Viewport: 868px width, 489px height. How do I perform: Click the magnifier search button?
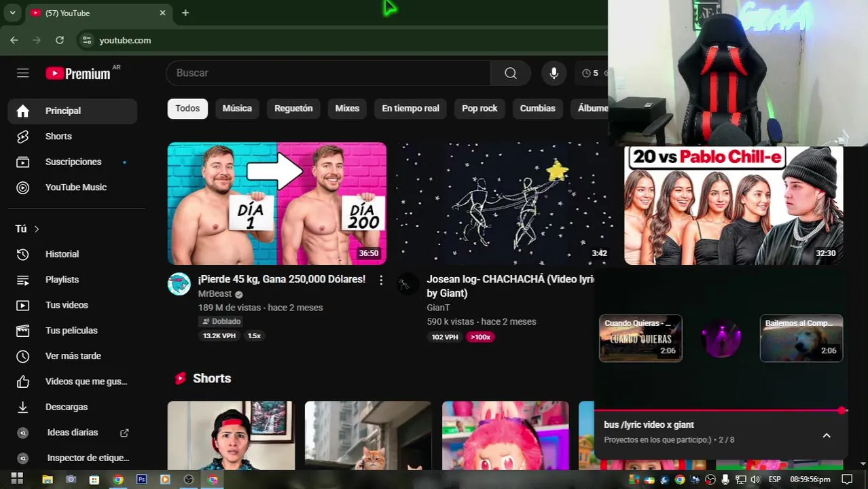pos(511,73)
